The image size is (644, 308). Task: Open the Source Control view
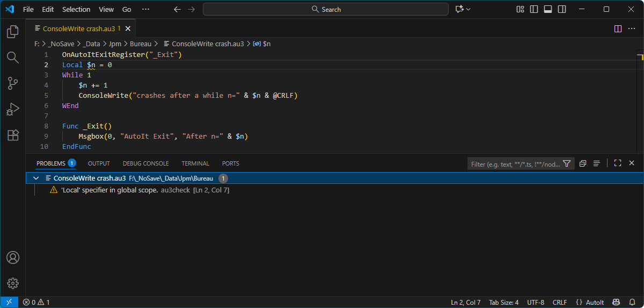[x=13, y=83]
